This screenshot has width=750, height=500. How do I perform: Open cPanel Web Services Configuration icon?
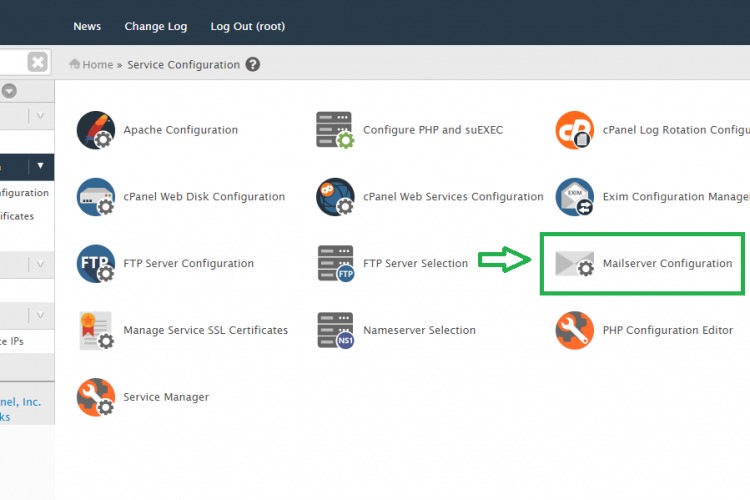coord(335,197)
